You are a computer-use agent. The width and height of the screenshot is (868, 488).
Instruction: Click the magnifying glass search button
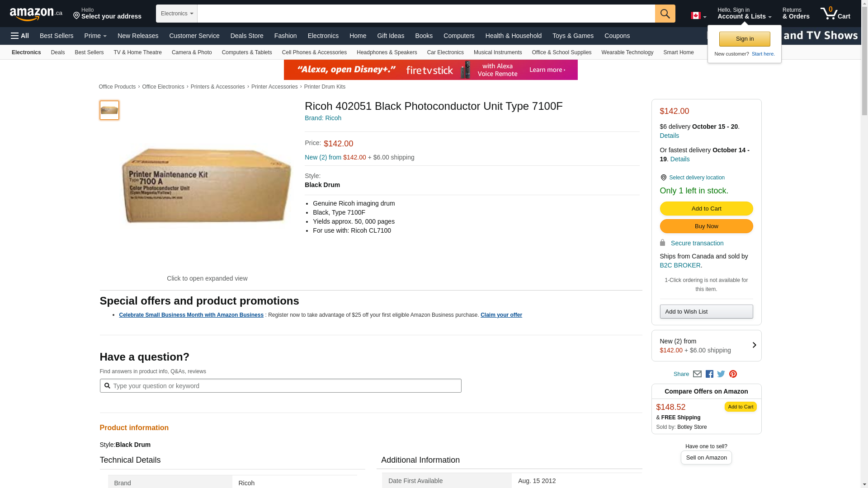[665, 14]
